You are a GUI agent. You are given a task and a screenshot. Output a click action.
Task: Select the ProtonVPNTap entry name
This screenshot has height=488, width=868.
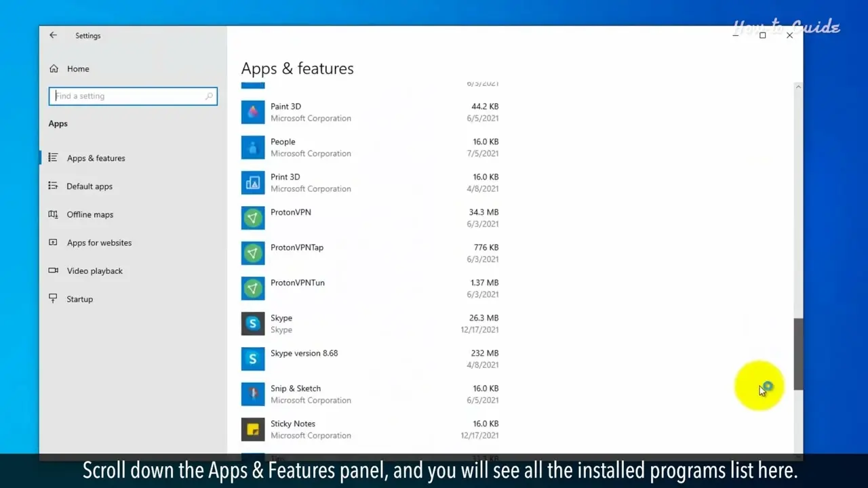pyautogui.click(x=297, y=247)
